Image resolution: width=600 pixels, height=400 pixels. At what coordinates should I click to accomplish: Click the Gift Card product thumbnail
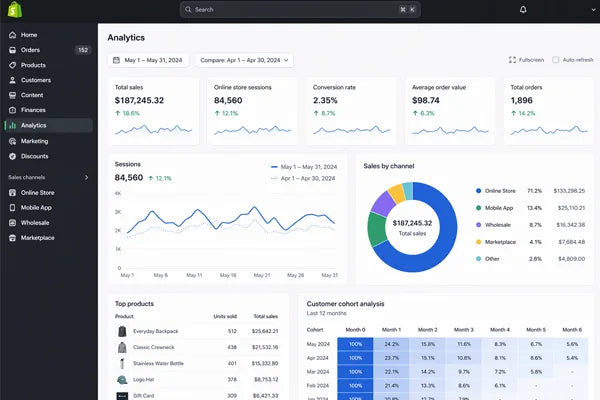coord(122,395)
